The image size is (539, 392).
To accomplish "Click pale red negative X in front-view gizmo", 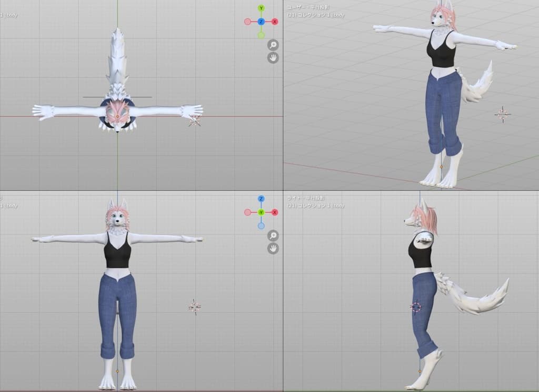I will click(247, 213).
